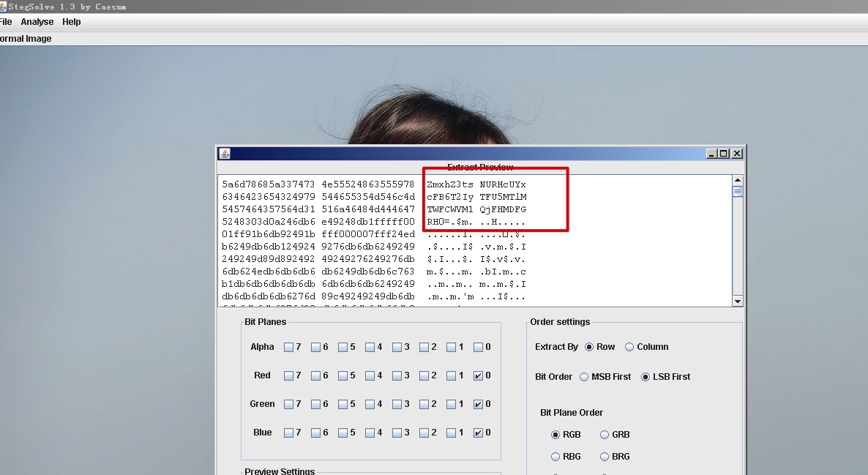This screenshot has width=868, height=475.
Task: Enable Green bit plane 3 checkbox
Action: pos(397,405)
